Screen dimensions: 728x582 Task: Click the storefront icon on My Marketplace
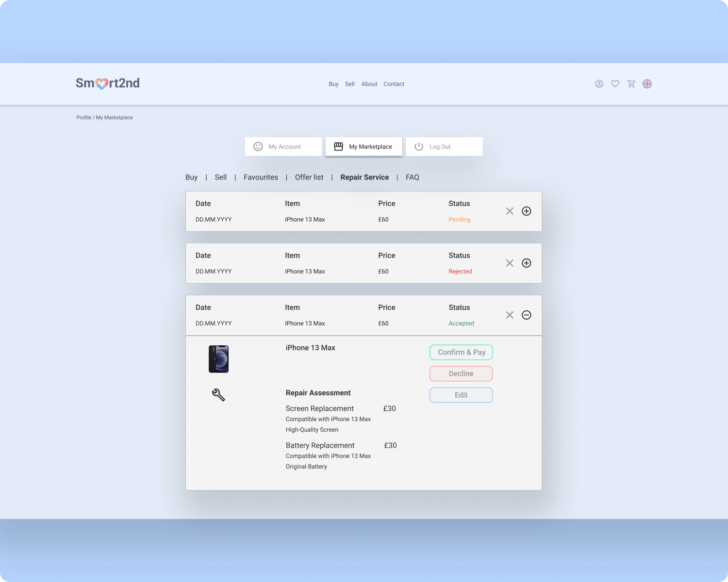[x=339, y=146]
